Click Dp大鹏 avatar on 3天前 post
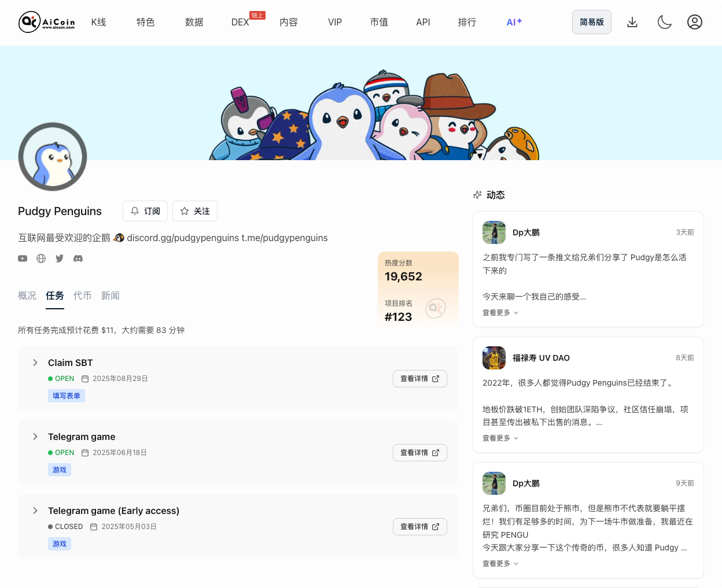The width and height of the screenshot is (722, 588). (x=494, y=232)
